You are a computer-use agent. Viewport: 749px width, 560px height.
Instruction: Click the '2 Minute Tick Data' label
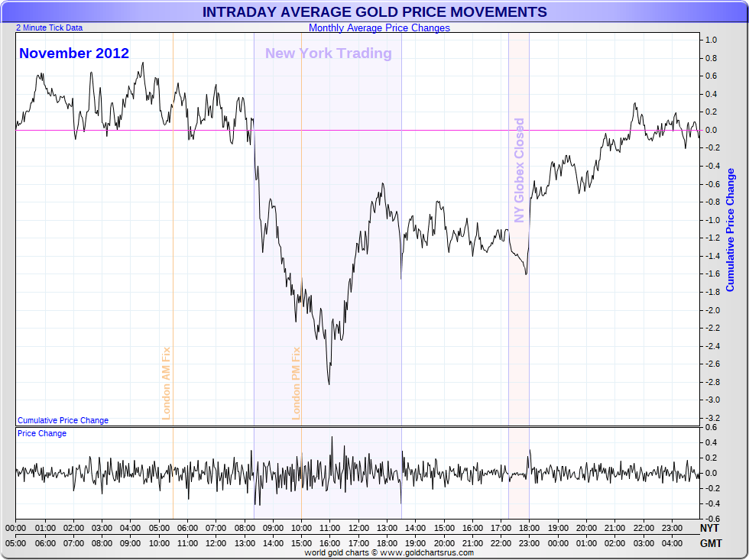[49, 28]
